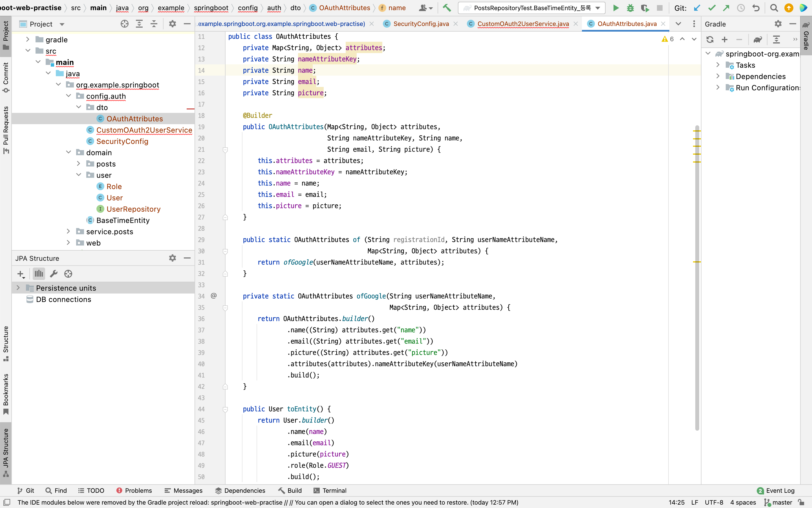
Task: Link a Gradle project with the plus icon
Action: click(x=725, y=40)
